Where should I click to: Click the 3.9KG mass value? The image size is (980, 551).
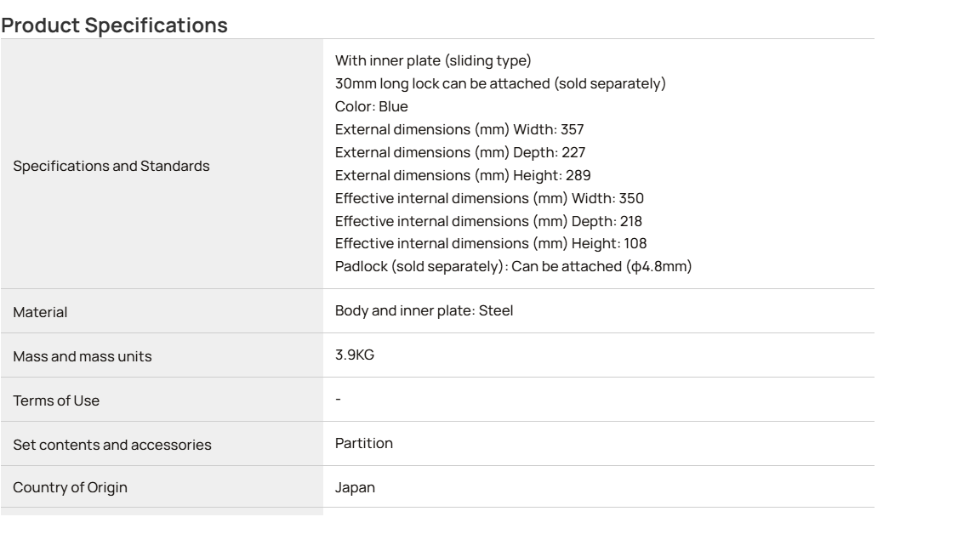[x=355, y=355]
